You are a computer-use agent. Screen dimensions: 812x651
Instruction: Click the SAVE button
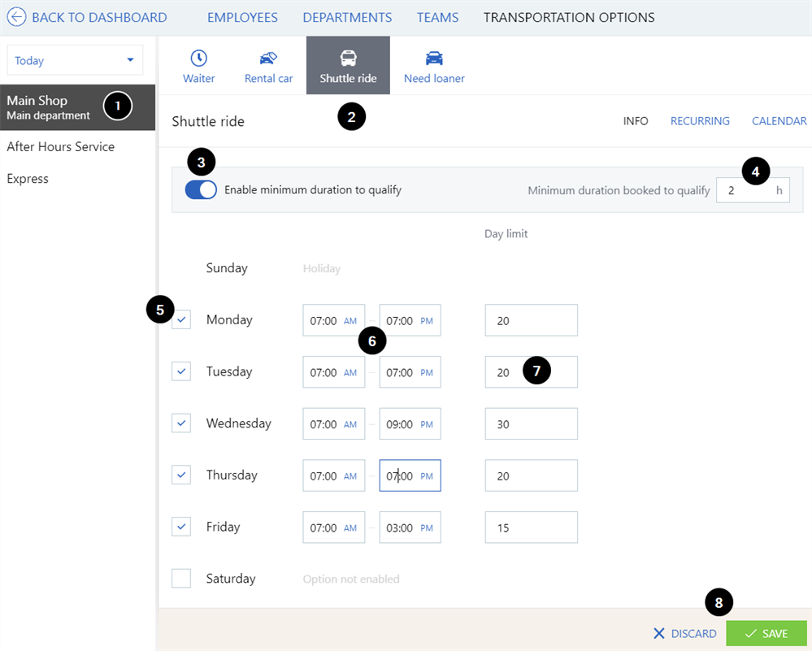pos(766,633)
